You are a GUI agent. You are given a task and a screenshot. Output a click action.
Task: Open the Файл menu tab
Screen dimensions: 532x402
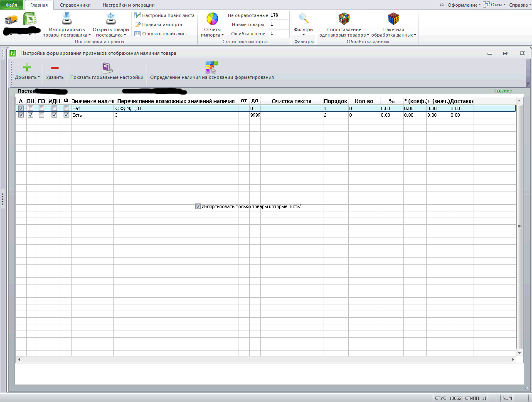click(12, 5)
